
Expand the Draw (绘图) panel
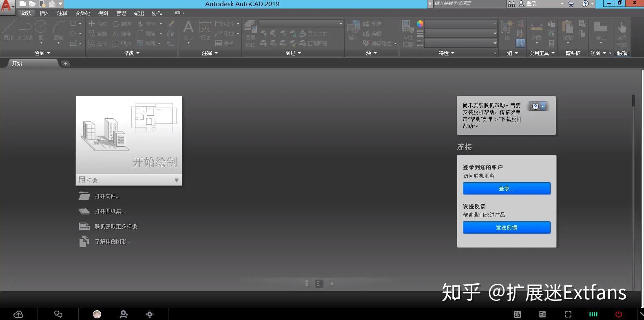point(42,53)
